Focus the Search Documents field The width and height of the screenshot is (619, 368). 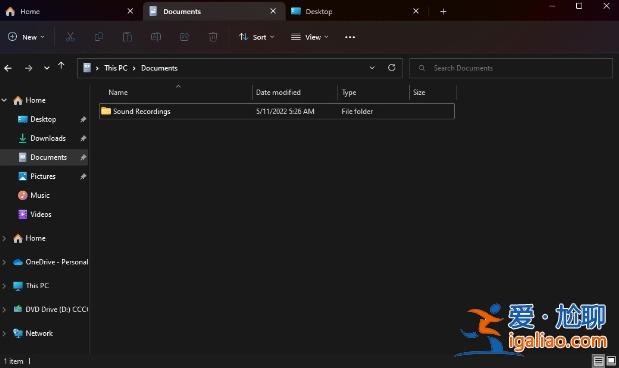511,68
